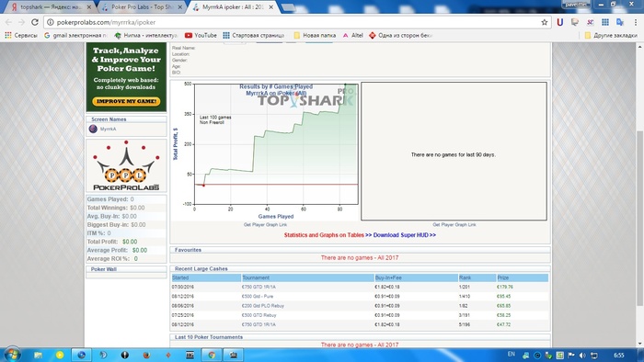Open the gmail электронная bookmark
644x362 pixels.
75,35
